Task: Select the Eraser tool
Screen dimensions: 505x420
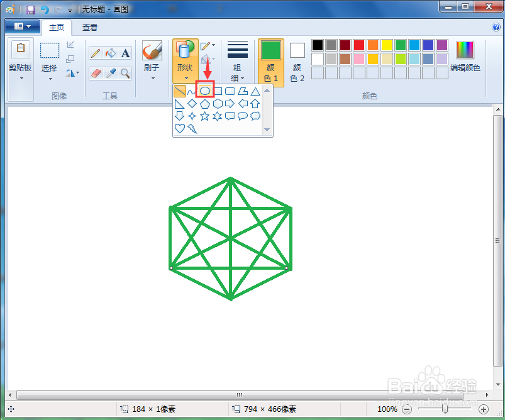Action: 96,74
